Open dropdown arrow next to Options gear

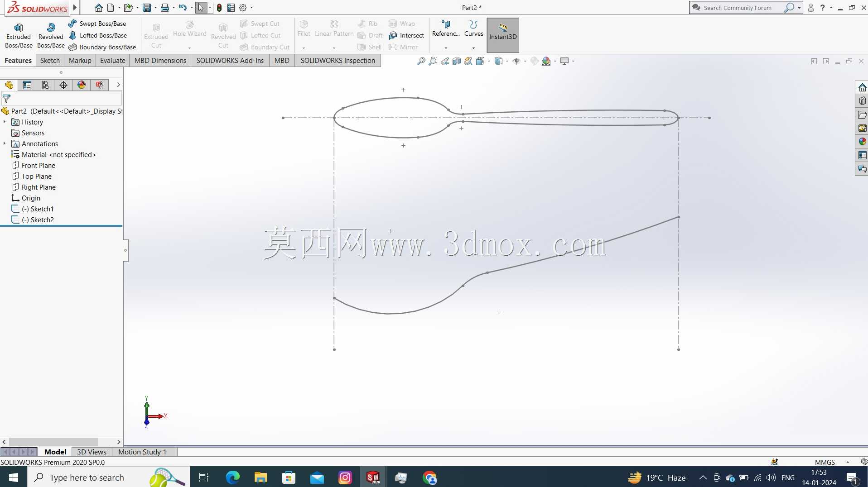[252, 8]
